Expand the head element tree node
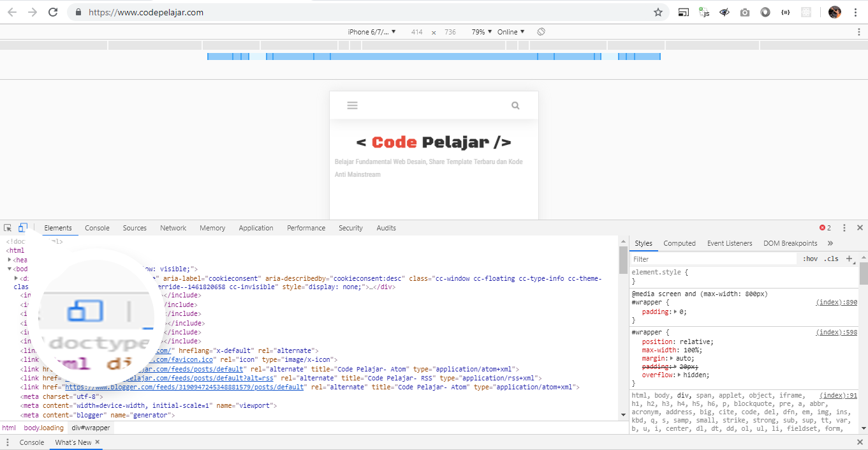 pos(10,260)
